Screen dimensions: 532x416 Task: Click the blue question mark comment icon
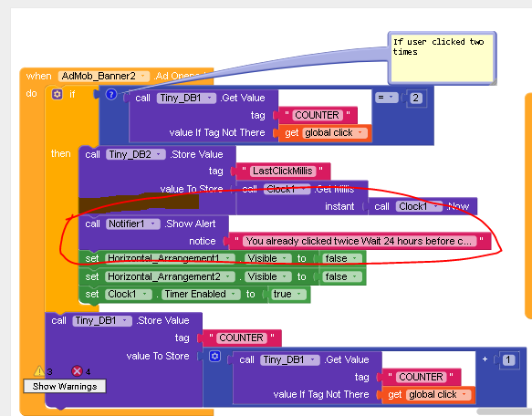(x=111, y=94)
